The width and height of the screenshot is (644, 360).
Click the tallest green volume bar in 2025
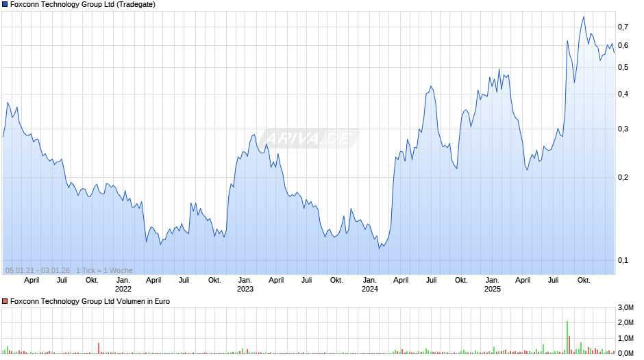(x=567, y=337)
